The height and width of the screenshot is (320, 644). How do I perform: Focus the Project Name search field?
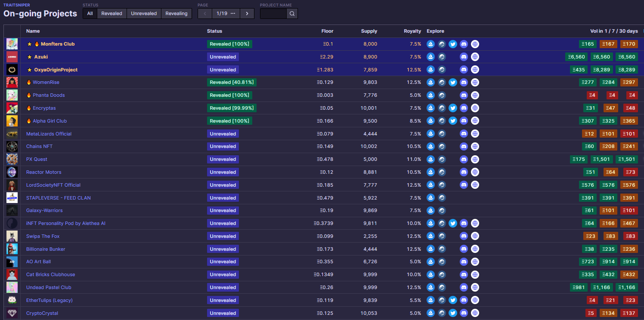[273, 13]
